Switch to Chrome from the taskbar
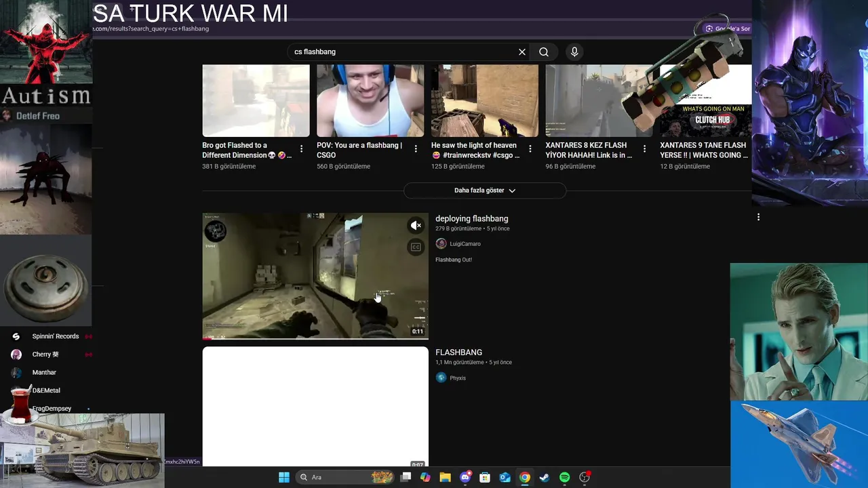This screenshot has height=488, width=868. pos(524,477)
